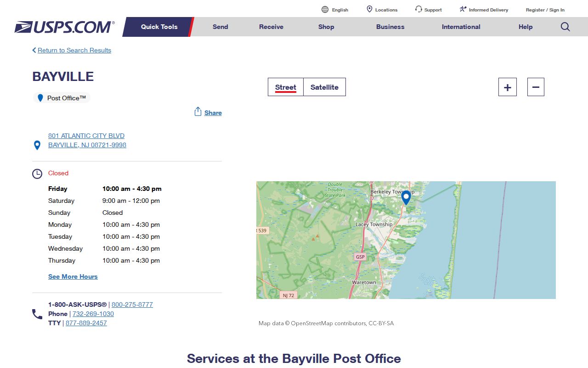Click Register / Sign In

[545, 10]
